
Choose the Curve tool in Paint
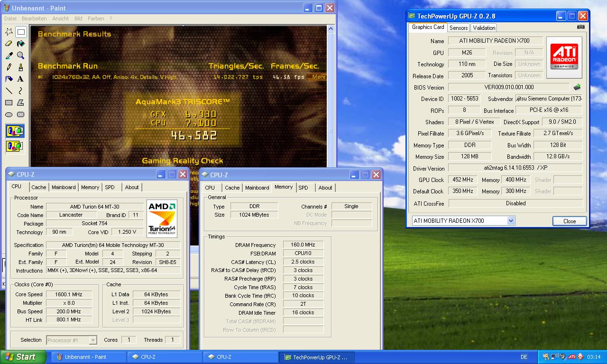pyautogui.click(x=21, y=91)
